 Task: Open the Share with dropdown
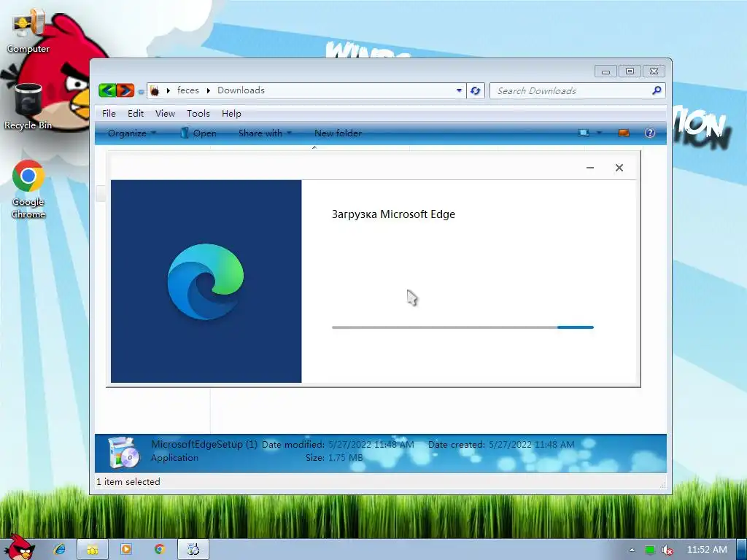[x=265, y=133]
